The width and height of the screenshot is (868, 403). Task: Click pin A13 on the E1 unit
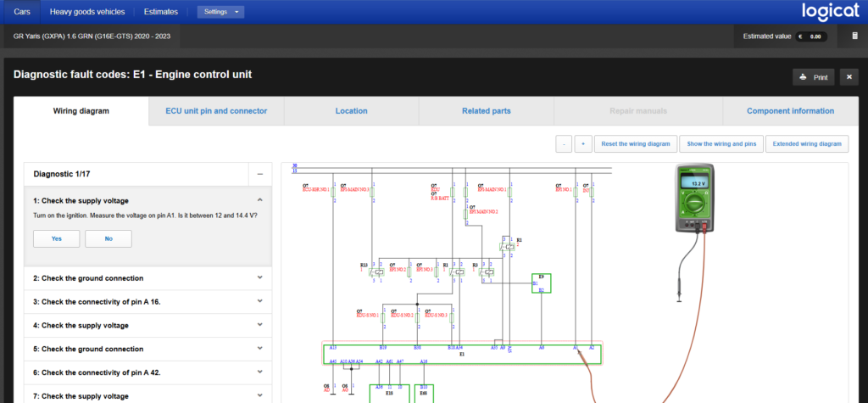(x=332, y=348)
